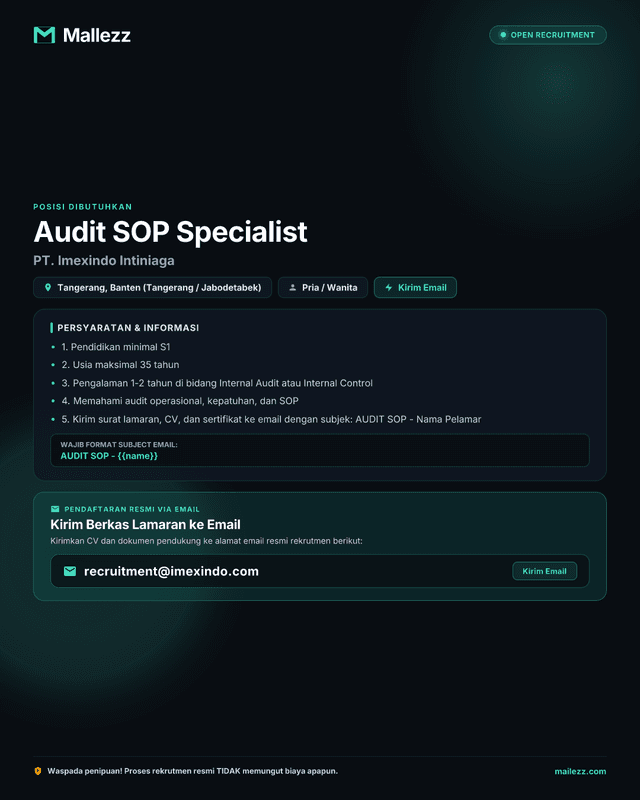Click the person icon beside Pria / Wanita
The width and height of the screenshot is (640, 800).
click(x=292, y=288)
